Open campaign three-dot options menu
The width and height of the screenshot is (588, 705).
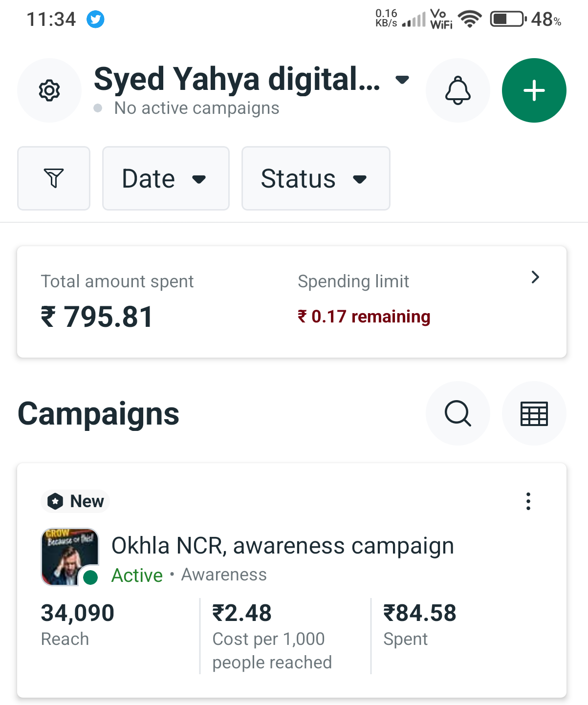coord(528,501)
